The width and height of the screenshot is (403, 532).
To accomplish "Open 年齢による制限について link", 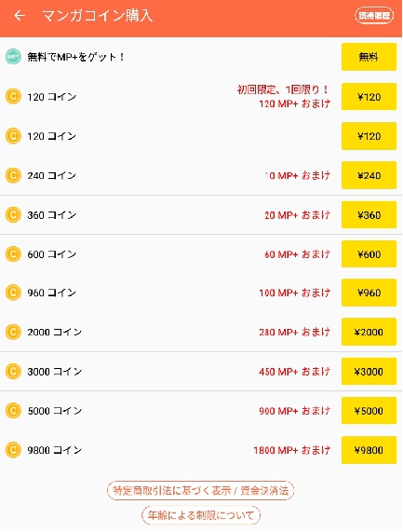I will pyautogui.click(x=201, y=515).
